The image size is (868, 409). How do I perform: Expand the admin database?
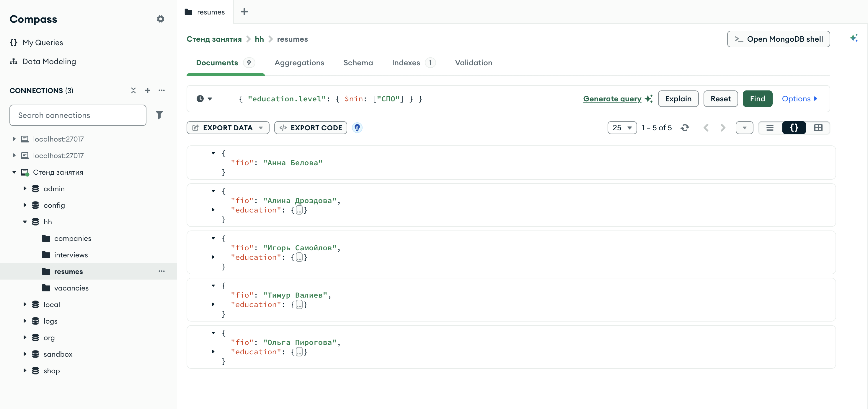tap(25, 189)
